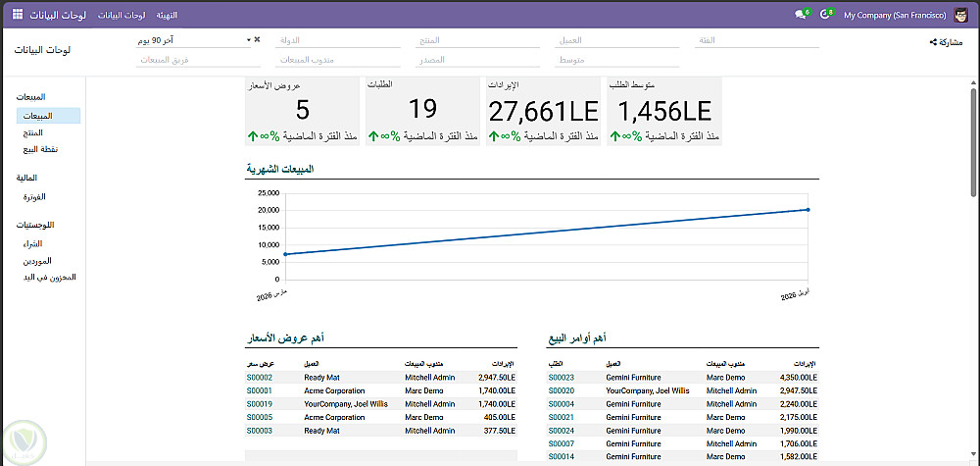Image resolution: width=980 pixels, height=466 pixels.
Task: Open the activities clock icon
Action: pos(824,15)
